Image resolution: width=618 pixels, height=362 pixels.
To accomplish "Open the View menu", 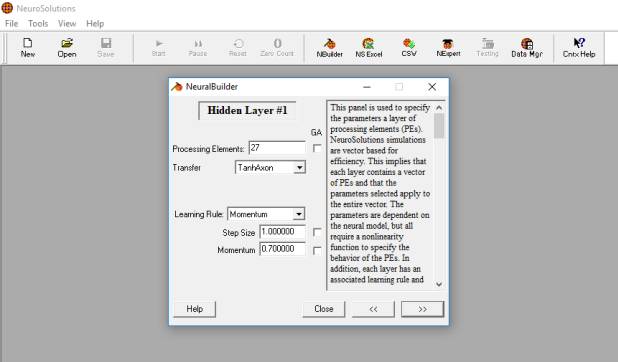I will pyautogui.click(x=67, y=24).
